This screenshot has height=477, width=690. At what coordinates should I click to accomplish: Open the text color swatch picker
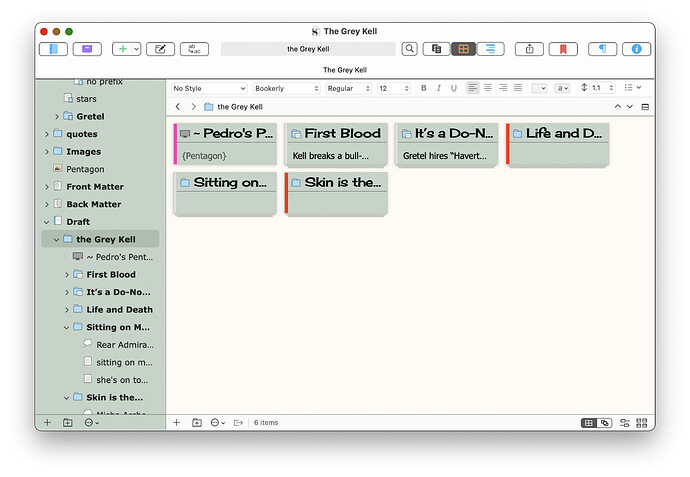point(539,88)
